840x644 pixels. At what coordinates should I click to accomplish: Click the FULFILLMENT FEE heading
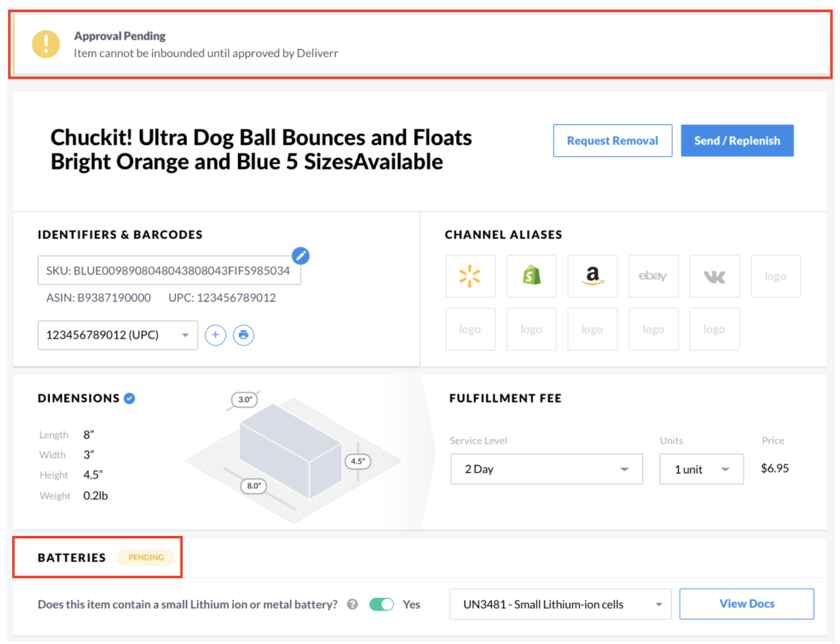click(x=505, y=398)
